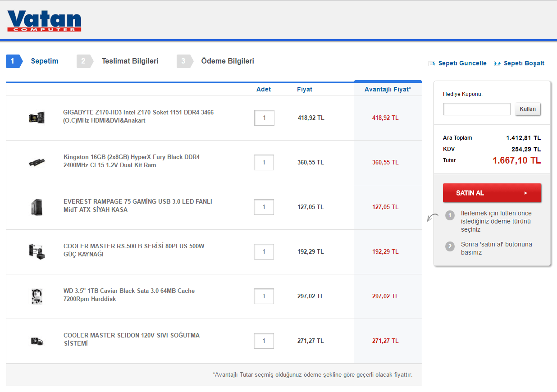Open the COOLER MASTER RS-500 B SERİSİ link
557x392 pixels.
pos(134,251)
